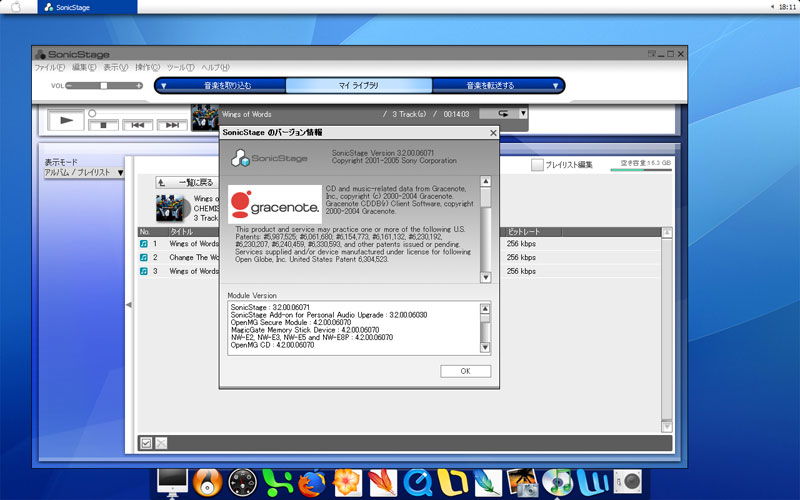The height and width of the screenshot is (500, 800).
Task: Click the Apple logo in the top bar
Action: pos(16,7)
